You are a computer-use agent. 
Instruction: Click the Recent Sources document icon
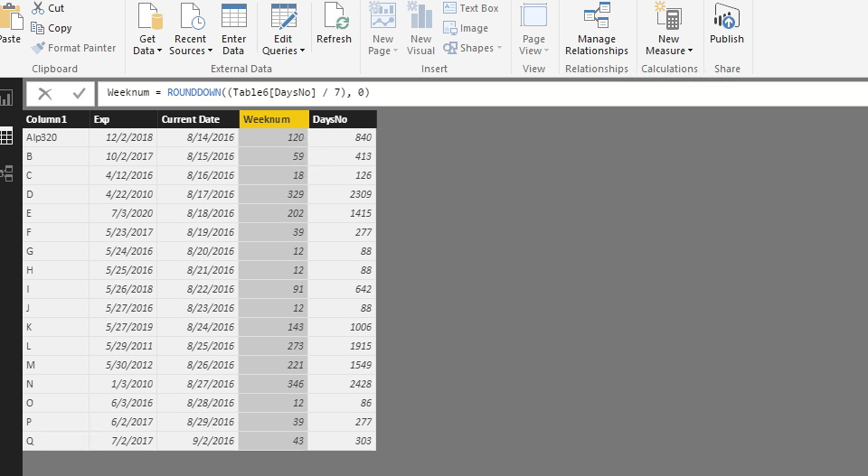point(192,16)
